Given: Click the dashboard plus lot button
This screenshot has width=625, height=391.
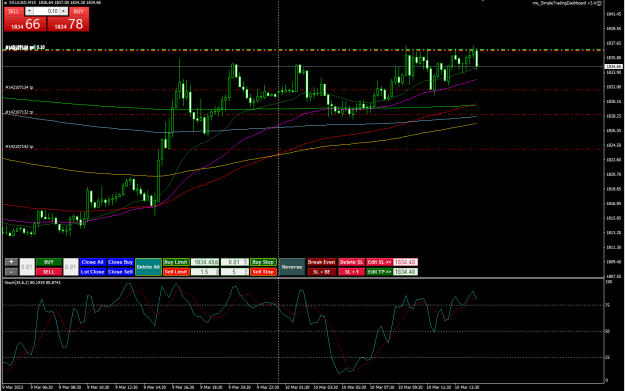Looking at the screenshot, I should pos(11,262).
